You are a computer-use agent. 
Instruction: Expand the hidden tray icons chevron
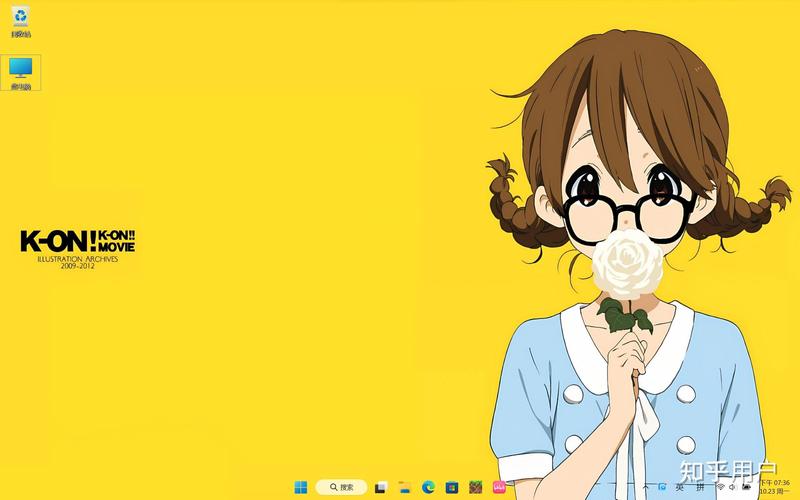(x=645, y=487)
